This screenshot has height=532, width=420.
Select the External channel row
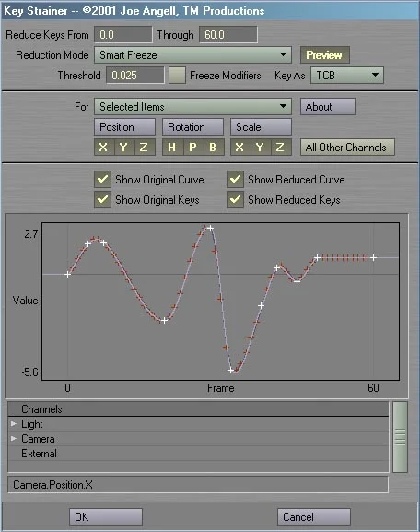coord(198,454)
